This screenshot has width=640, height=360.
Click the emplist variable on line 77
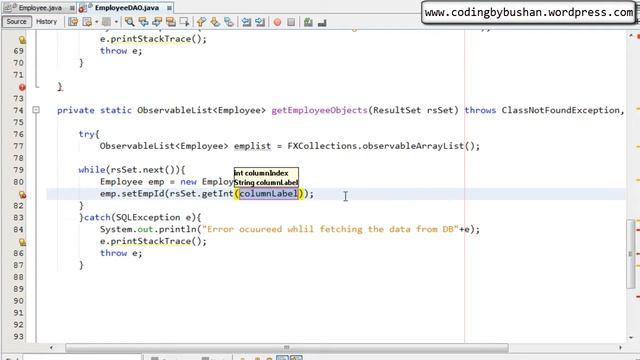point(252,146)
